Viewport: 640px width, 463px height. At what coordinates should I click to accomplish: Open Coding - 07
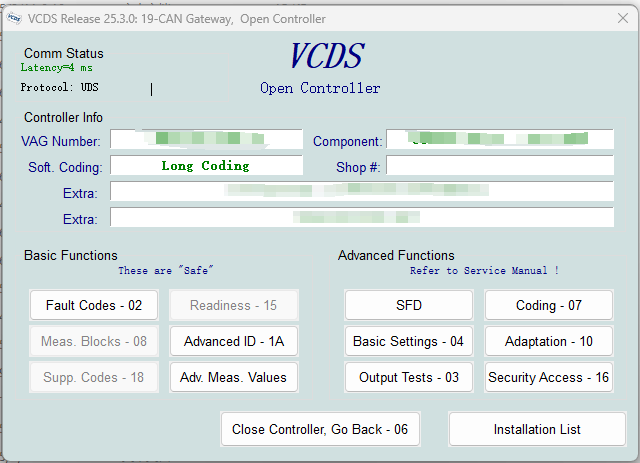(x=548, y=305)
